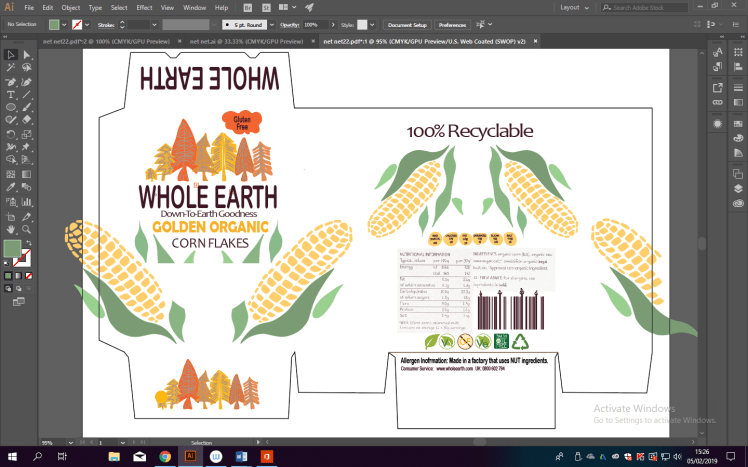
Task: Open stroke color dropdown in control bar
Action: point(87,25)
